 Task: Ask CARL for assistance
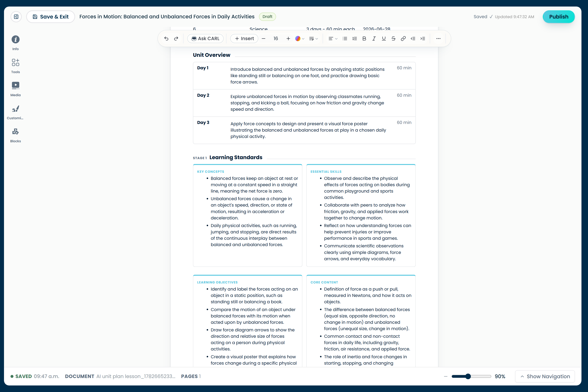click(205, 38)
